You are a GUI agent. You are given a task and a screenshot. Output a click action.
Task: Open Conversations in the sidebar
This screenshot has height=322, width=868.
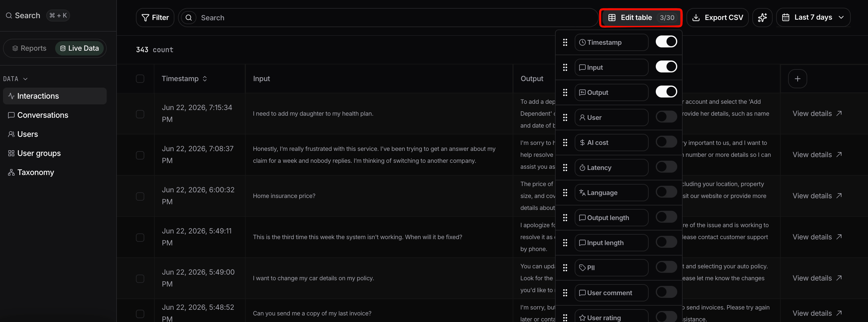[55, 115]
